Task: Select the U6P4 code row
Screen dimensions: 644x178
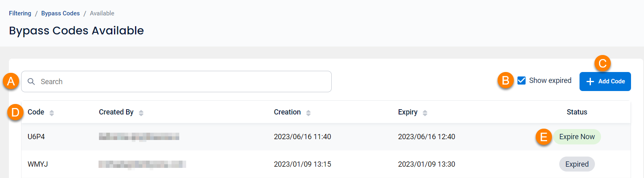Action: point(326,137)
